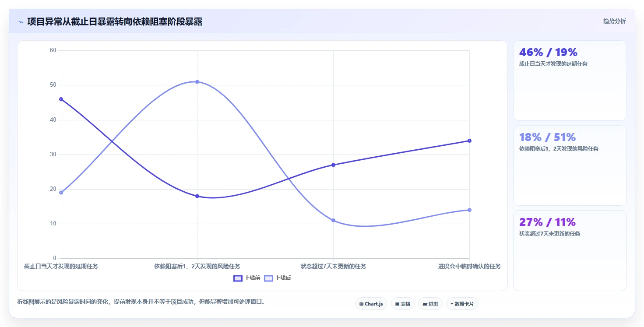Toggle the 上线前 legend color box

pyautogui.click(x=238, y=278)
